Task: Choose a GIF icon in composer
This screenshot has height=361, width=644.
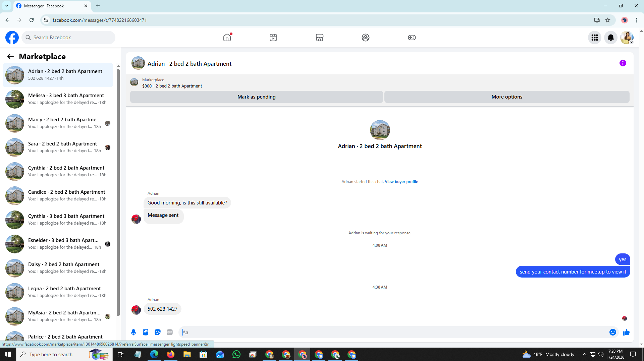Action: [x=170, y=332]
